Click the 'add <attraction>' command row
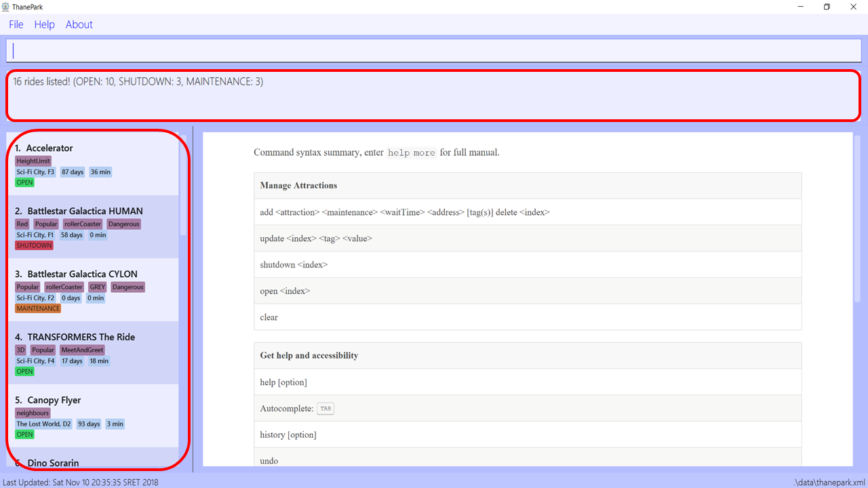The height and width of the screenshot is (488, 868). (528, 212)
